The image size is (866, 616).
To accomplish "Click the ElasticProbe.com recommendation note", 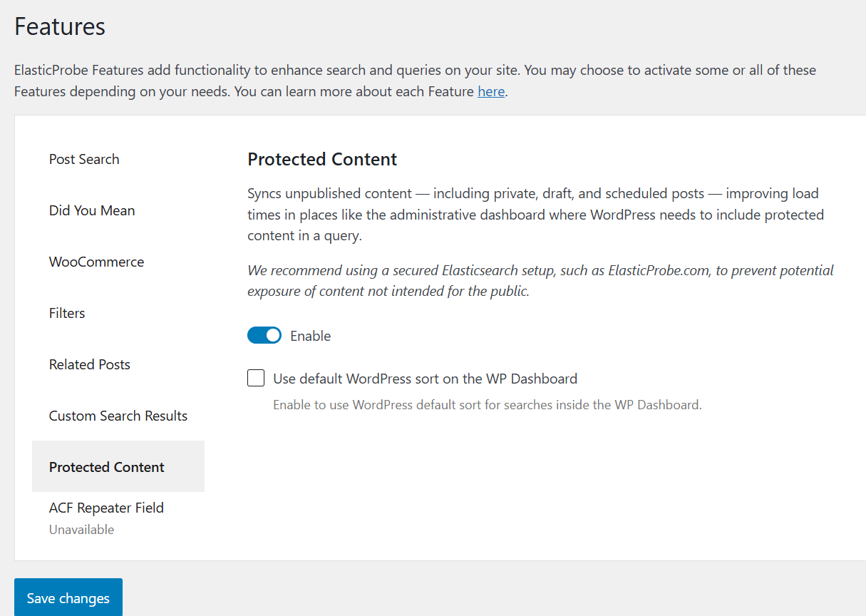I will 540,280.
